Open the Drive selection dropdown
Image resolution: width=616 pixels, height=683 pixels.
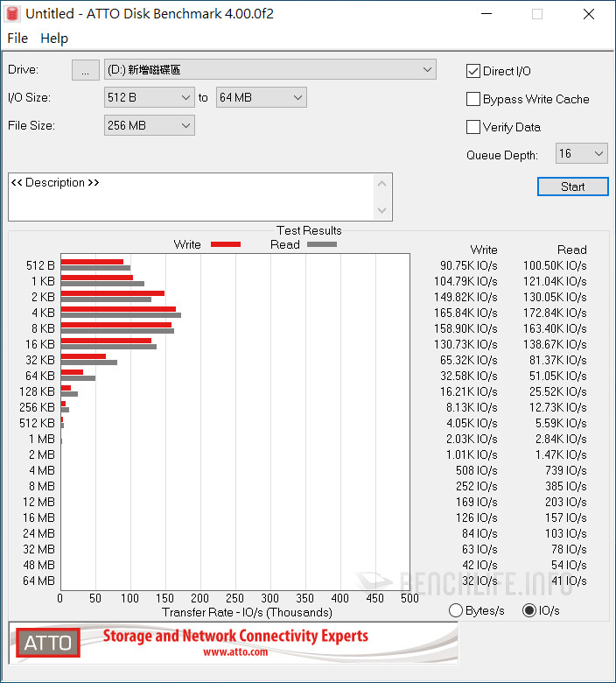(269, 70)
